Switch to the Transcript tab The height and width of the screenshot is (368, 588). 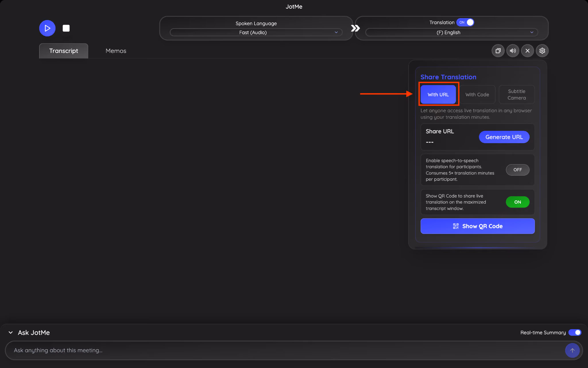[x=64, y=51]
